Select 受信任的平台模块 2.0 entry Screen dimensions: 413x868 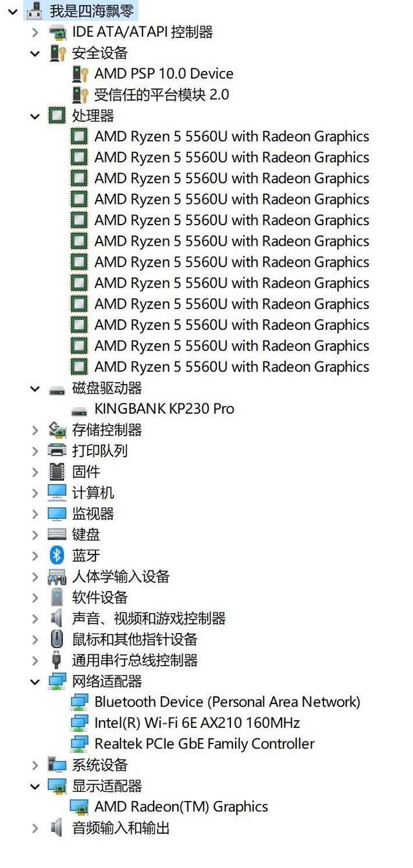point(161,95)
